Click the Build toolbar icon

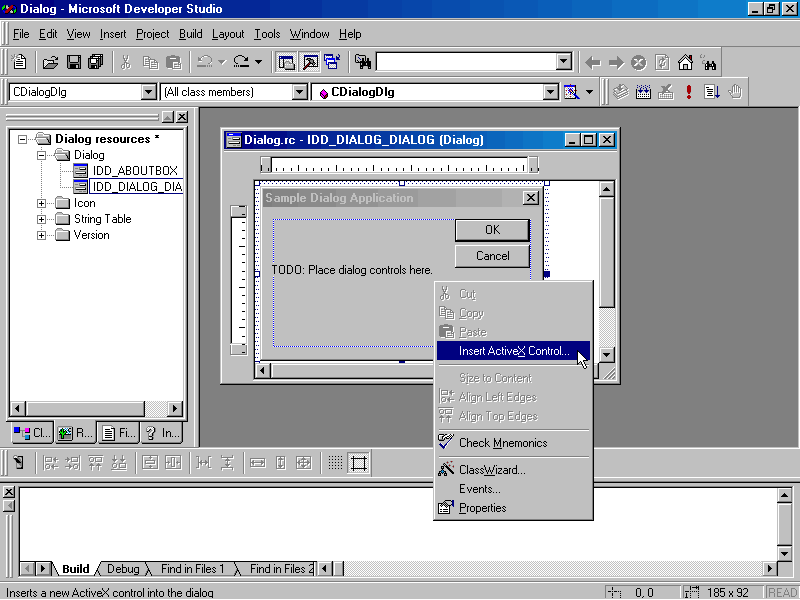[643, 92]
